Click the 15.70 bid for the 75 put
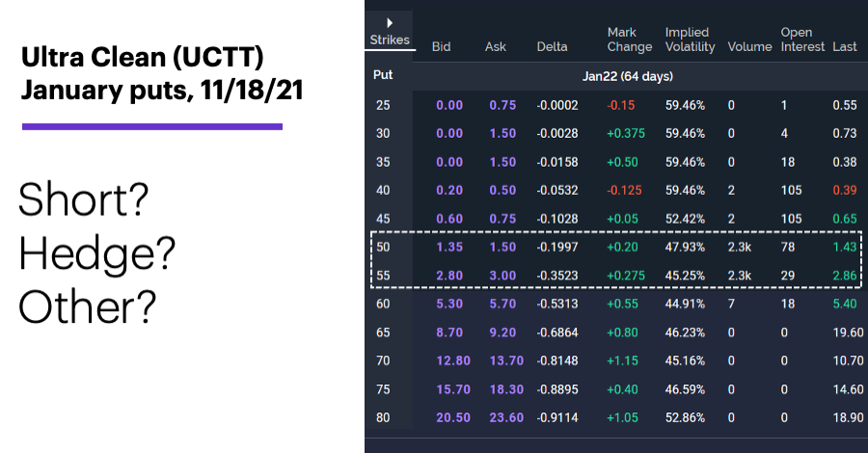The width and height of the screenshot is (868, 453). [x=453, y=389]
